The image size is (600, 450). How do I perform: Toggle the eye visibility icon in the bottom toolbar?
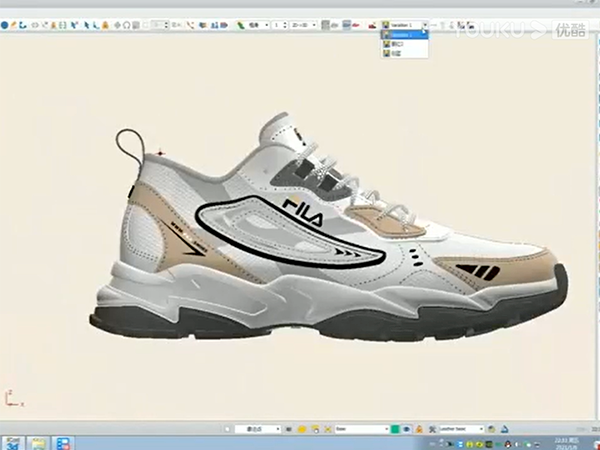click(406, 429)
